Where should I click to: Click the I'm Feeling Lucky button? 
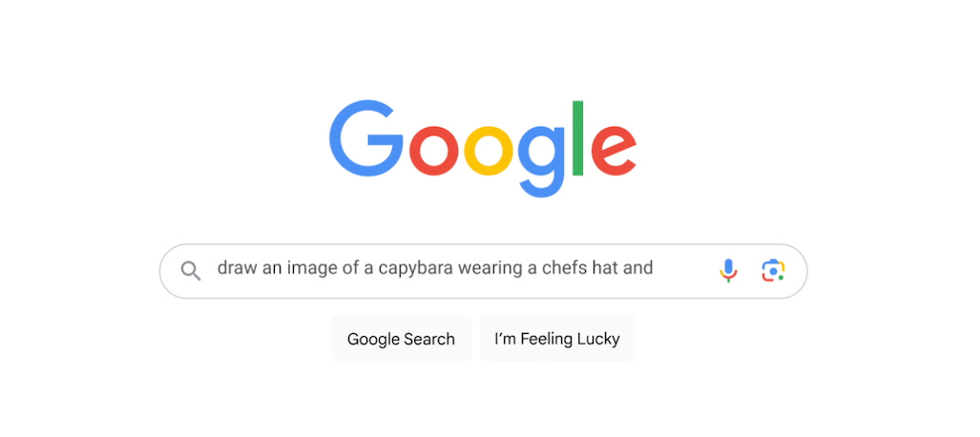click(557, 339)
